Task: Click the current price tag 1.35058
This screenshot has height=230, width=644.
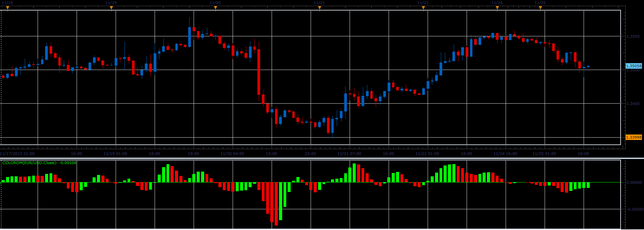Action: [x=633, y=66]
